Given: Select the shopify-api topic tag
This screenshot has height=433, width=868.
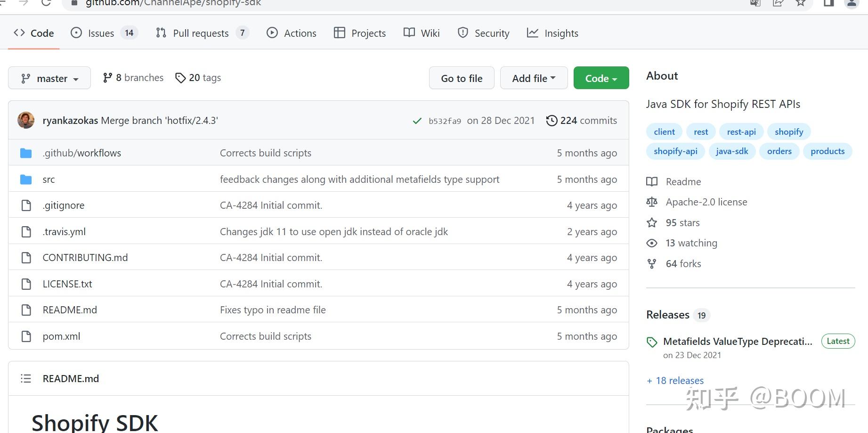Looking at the screenshot, I should pos(675,151).
